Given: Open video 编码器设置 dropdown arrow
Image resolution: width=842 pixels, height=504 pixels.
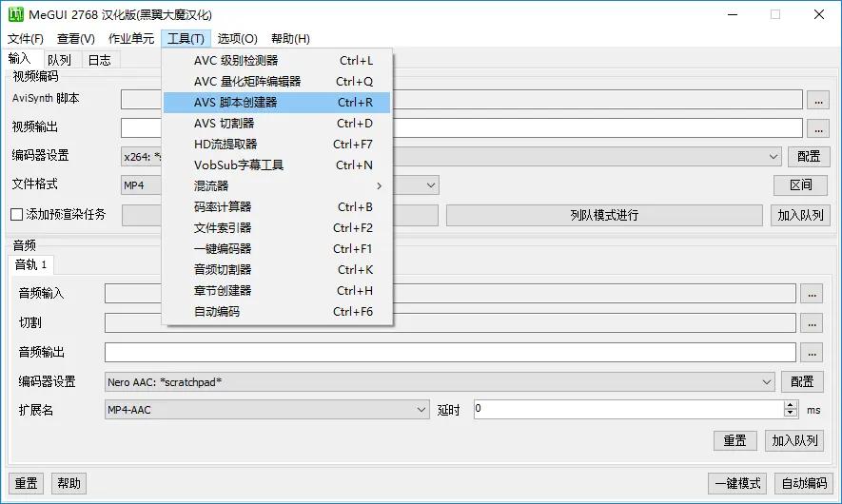Looking at the screenshot, I should [x=773, y=157].
